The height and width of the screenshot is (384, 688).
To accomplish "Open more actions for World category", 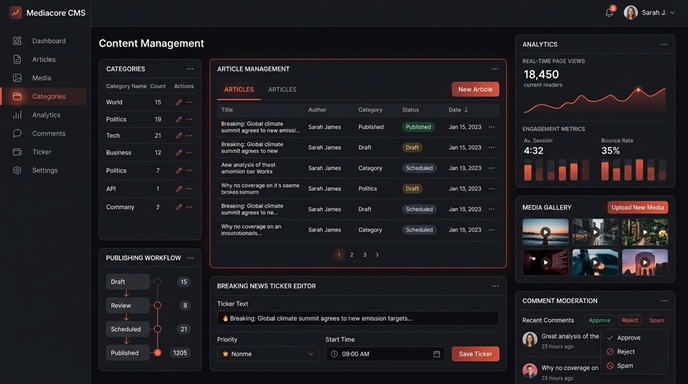I will coord(189,102).
